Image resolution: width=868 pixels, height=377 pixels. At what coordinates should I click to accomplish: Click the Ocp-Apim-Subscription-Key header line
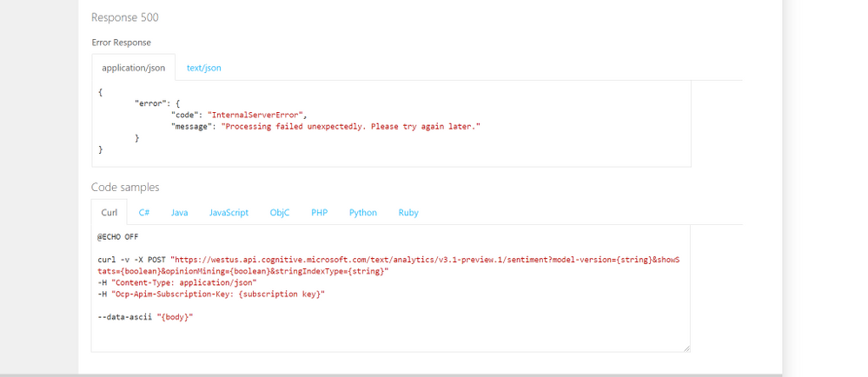point(211,294)
